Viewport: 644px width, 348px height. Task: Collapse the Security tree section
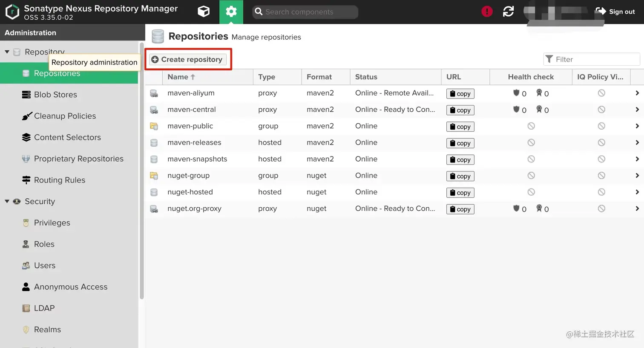7,201
